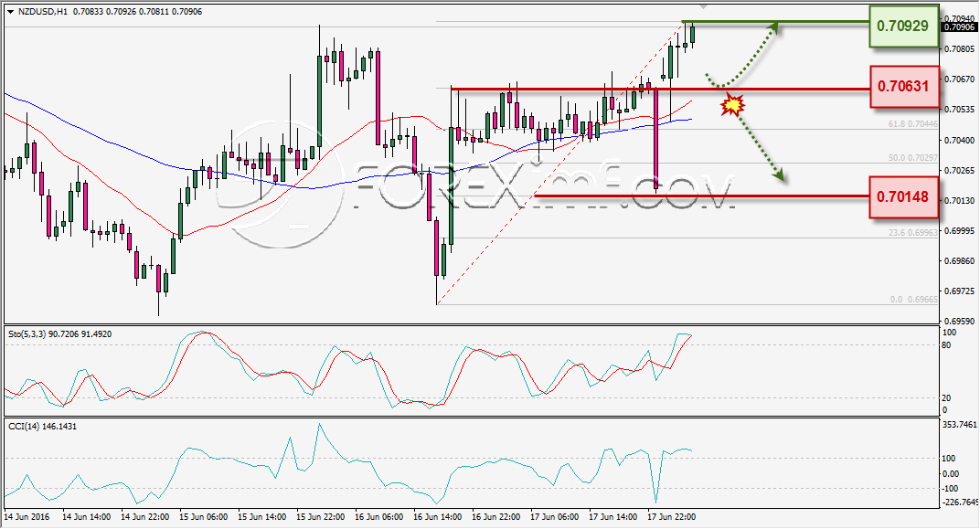The height and width of the screenshot is (529, 980).
Task: Click the Sto(5,3,3) indicator label
Action: pos(60,334)
